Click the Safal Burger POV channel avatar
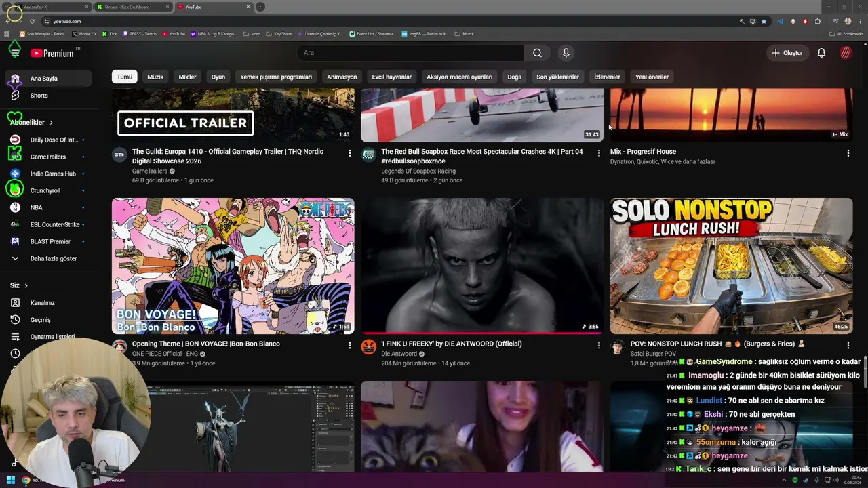 [x=617, y=347]
